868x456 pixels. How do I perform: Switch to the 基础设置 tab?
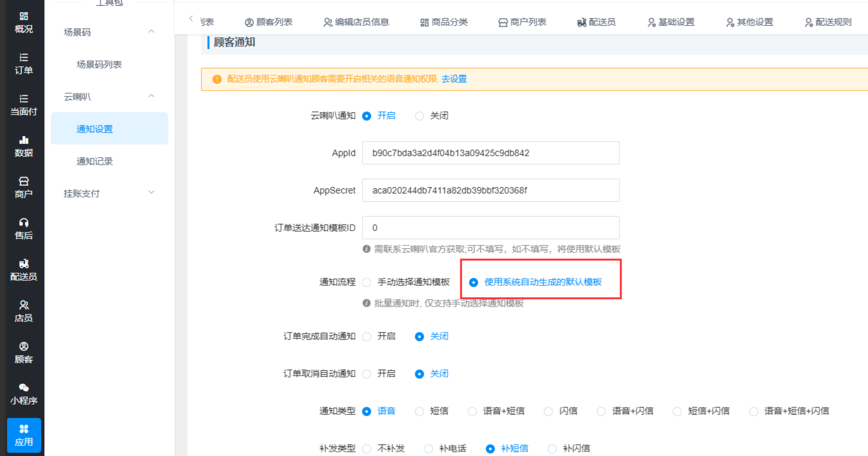pos(671,22)
